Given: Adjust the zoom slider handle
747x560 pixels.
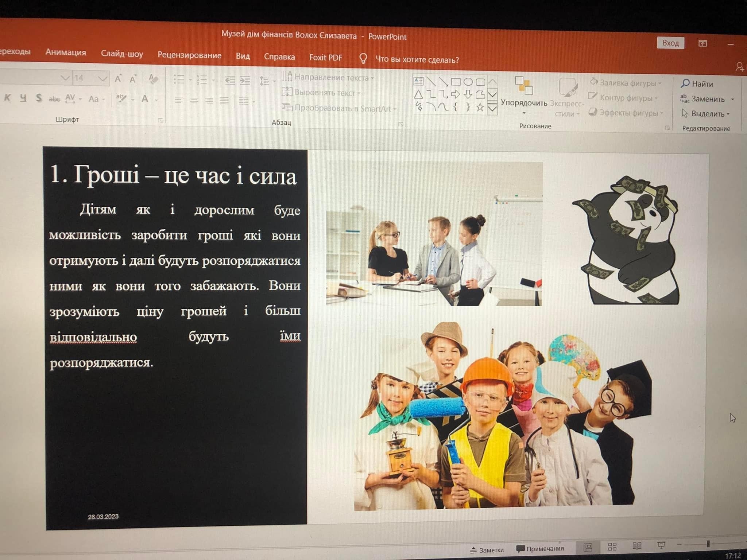Looking at the screenshot, I should (708, 544).
